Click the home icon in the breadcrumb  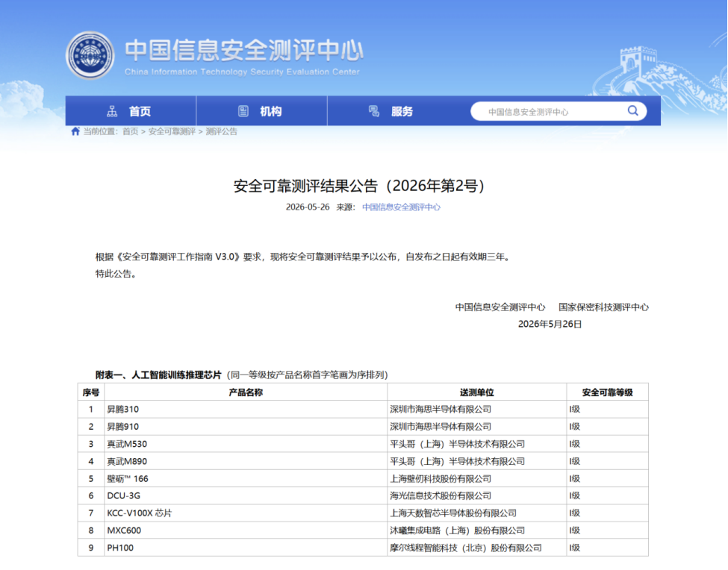[75, 131]
